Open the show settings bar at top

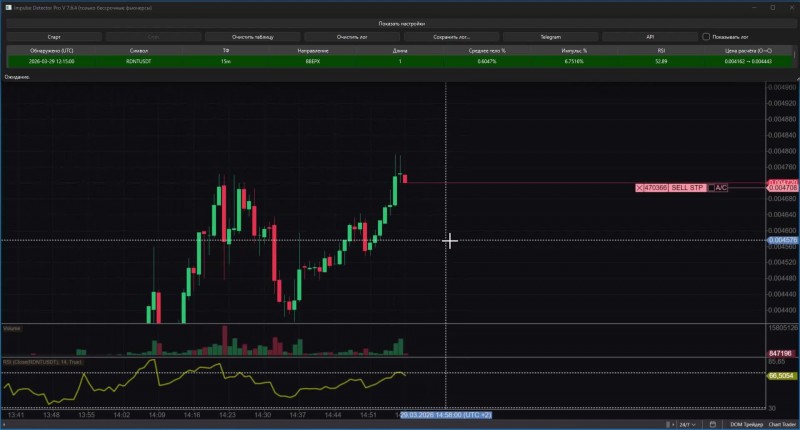(x=401, y=23)
